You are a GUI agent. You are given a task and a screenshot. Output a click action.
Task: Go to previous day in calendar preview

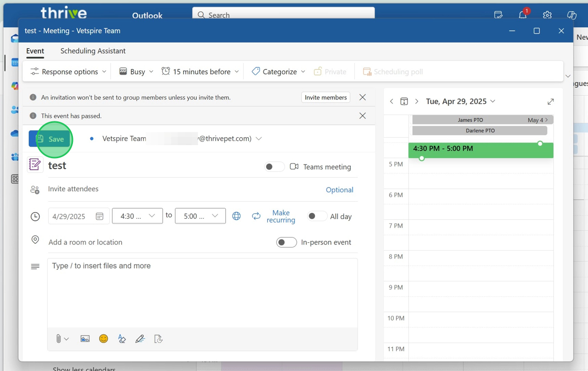[392, 101]
